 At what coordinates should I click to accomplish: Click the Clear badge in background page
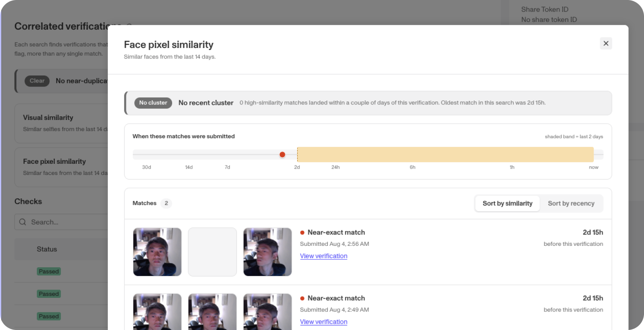pyautogui.click(x=37, y=81)
